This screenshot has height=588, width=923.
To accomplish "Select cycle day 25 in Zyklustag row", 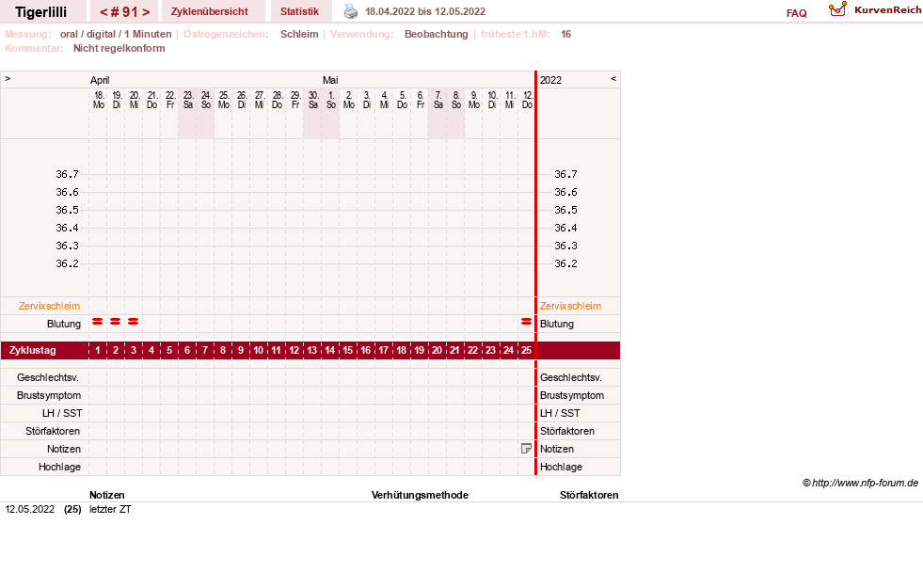I will pos(526,350).
